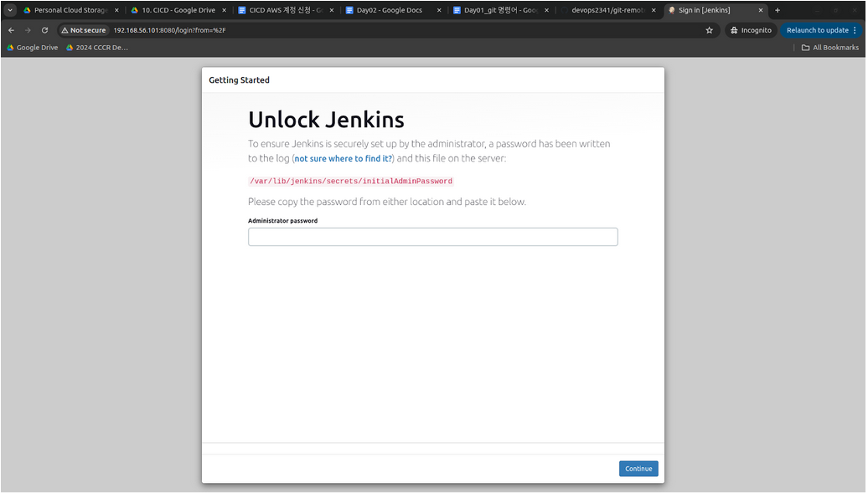868x493 pixels.
Task: Click the browser forward arrow
Action: (x=28, y=30)
